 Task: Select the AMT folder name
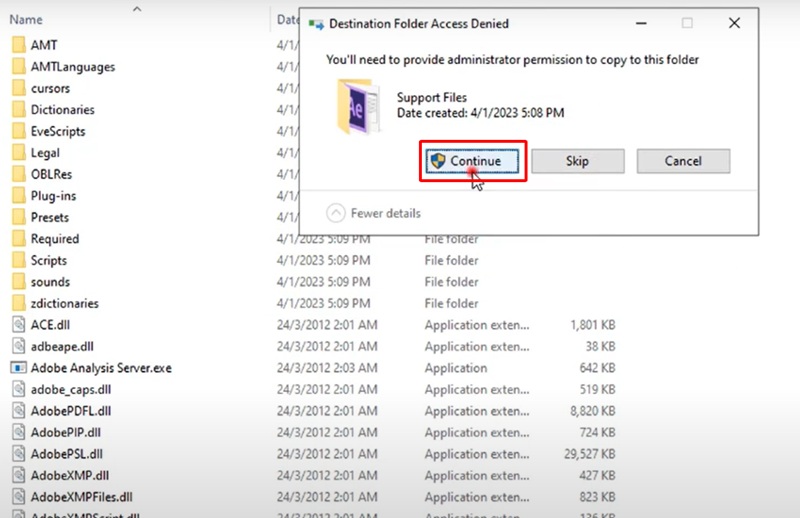[x=44, y=45]
